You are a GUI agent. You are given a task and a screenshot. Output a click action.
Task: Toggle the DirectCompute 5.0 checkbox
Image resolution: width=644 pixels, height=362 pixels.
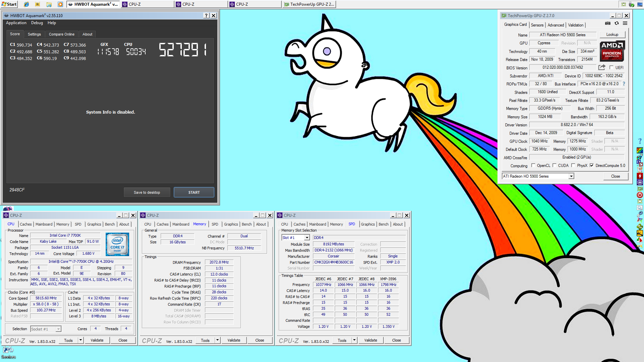point(592,165)
